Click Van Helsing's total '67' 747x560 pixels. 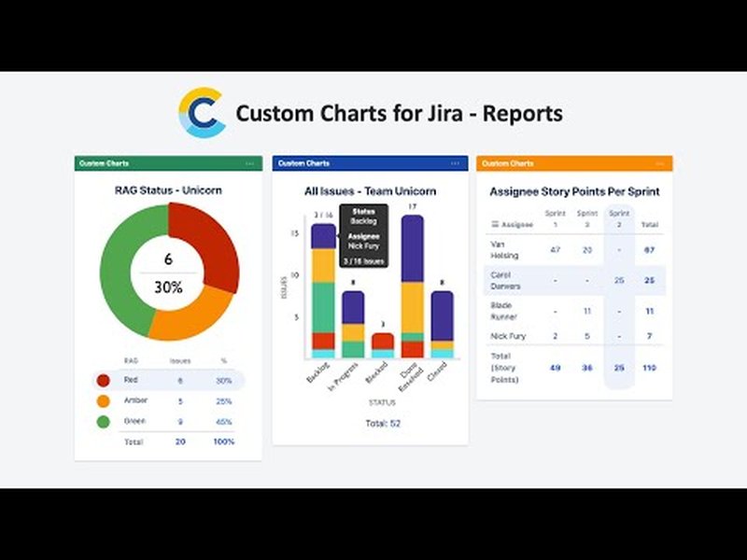(649, 249)
